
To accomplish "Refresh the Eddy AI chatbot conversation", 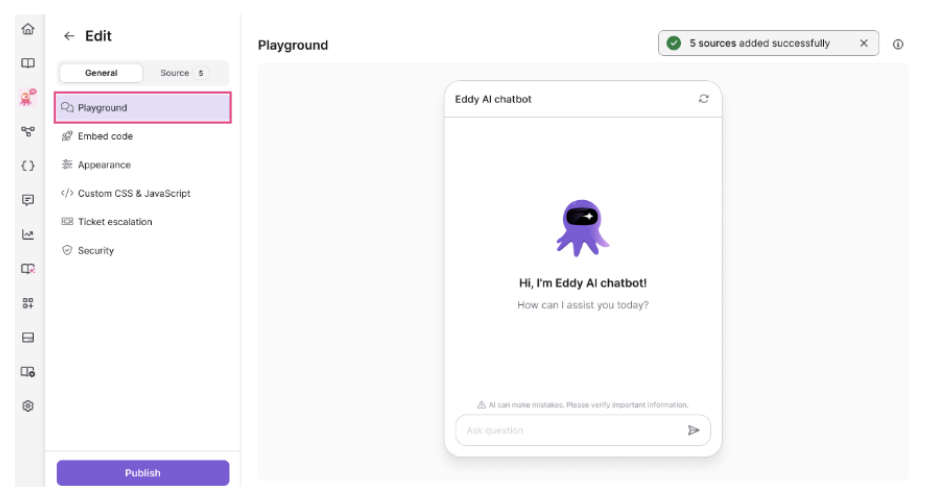I will [x=703, y=99].
